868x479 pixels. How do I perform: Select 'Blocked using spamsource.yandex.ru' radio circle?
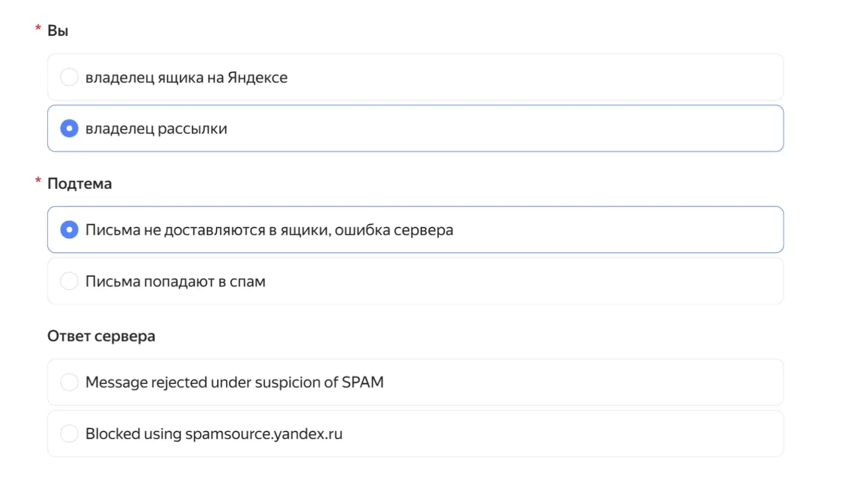69,433
